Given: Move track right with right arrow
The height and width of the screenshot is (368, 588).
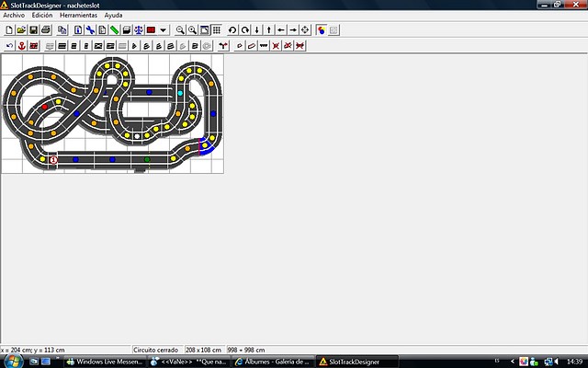Looking at the screenshot, I should (x=293, y=30).
